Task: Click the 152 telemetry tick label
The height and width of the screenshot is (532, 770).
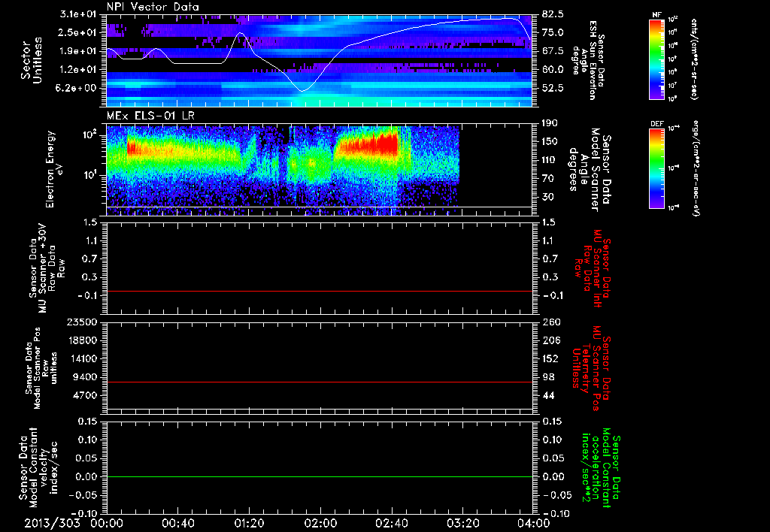Action: click(x=550, y=358)
